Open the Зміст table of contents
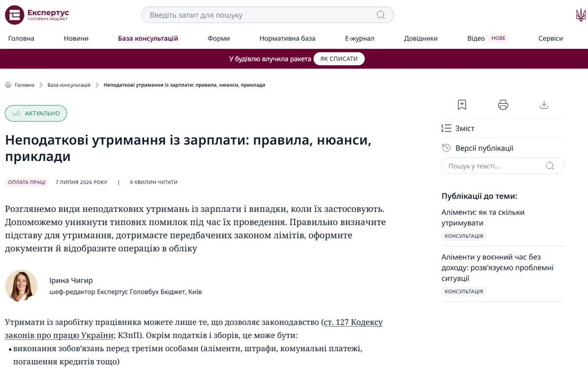The width and height of the screenshot is (588, 368). (465, 128)
